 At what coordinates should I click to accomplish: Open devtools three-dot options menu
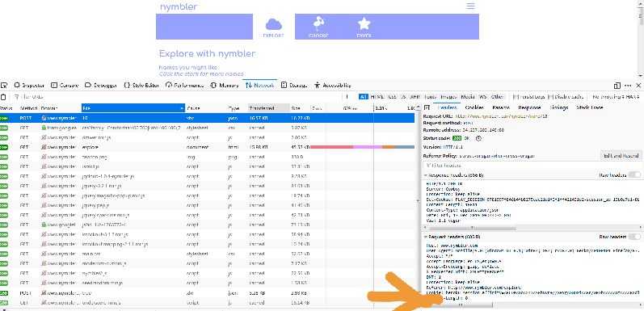[x=628, y=86]
